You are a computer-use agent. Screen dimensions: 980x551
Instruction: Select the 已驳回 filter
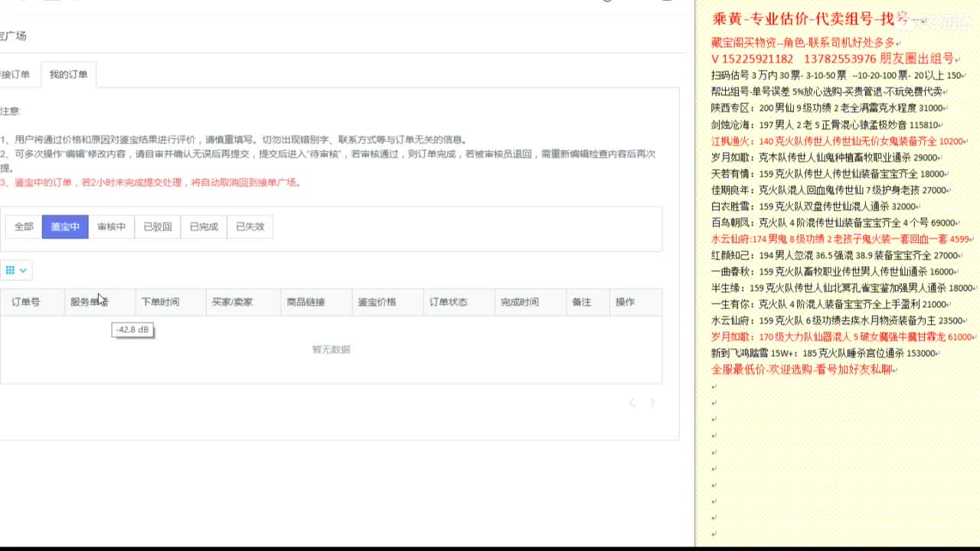(158, 227)
